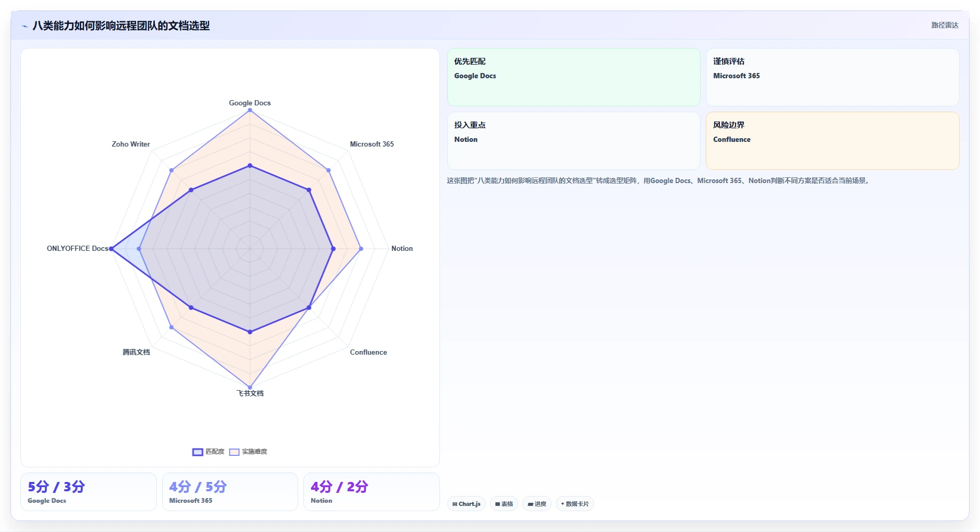Image resolution: width=980 pixels, height=532 pixels.
Task: Open the 风险边界 Confluence card
Action: point(832,141)
